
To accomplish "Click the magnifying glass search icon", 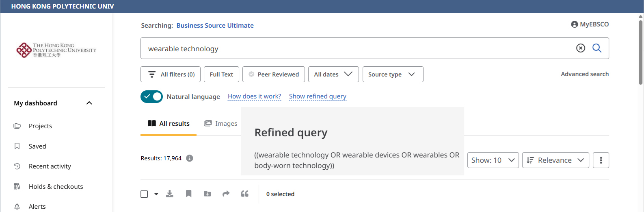I will click(x=596, y=48).
